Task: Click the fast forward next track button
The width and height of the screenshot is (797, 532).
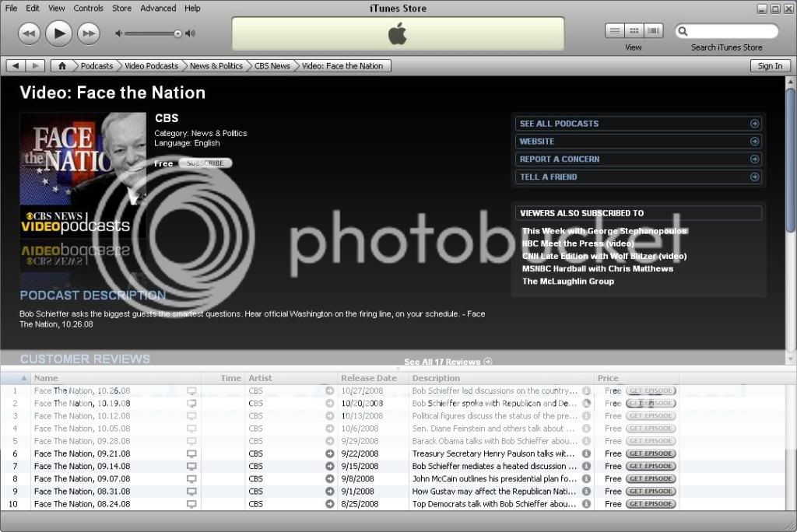Action: point(89,33)
